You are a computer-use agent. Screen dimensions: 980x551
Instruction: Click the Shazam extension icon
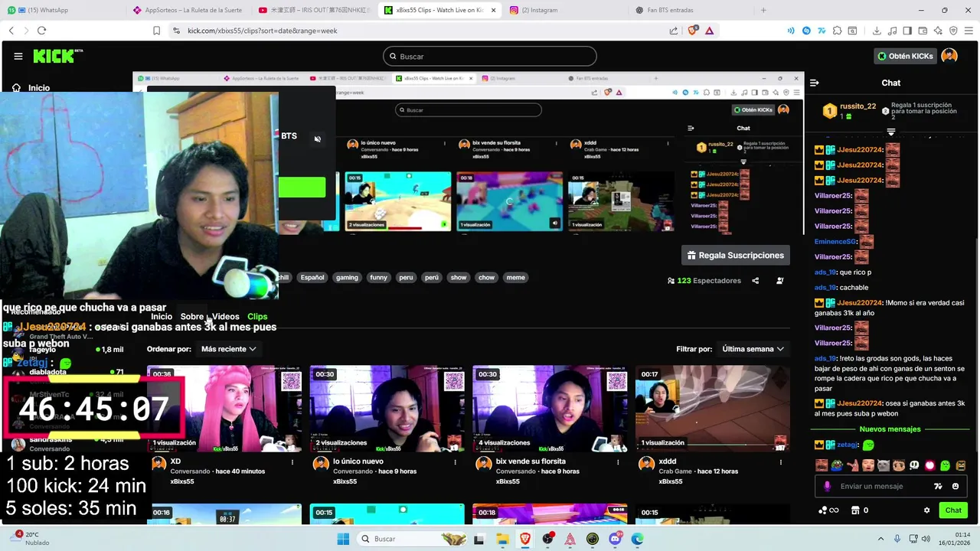coord(806,31)
